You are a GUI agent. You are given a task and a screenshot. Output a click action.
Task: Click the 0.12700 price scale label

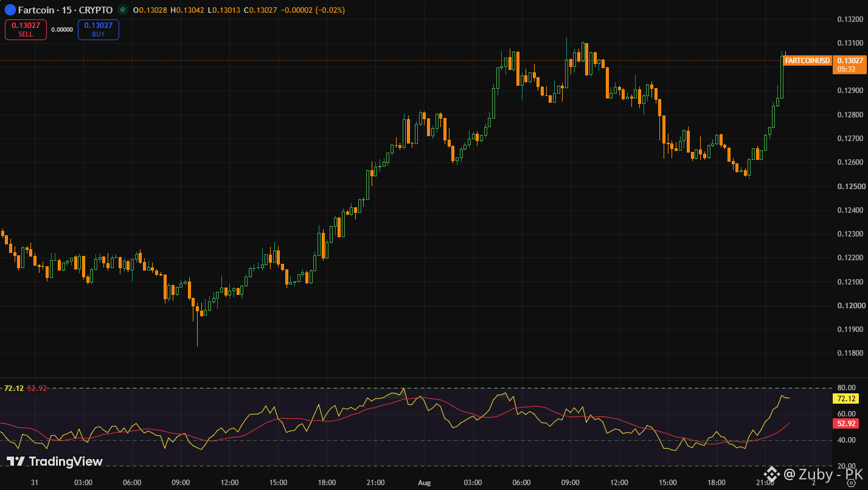coord(850,138)
